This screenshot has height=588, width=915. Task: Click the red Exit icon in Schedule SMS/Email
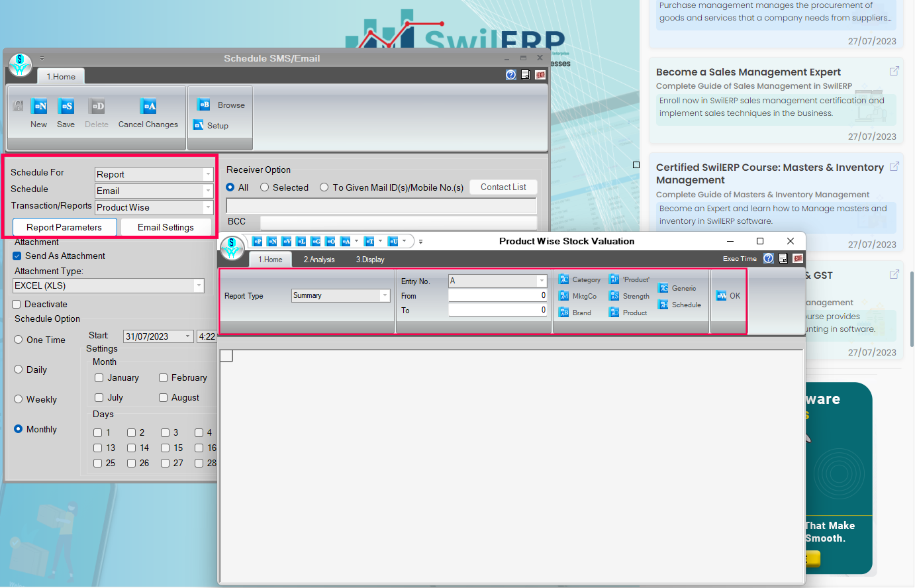pos(540,75)
